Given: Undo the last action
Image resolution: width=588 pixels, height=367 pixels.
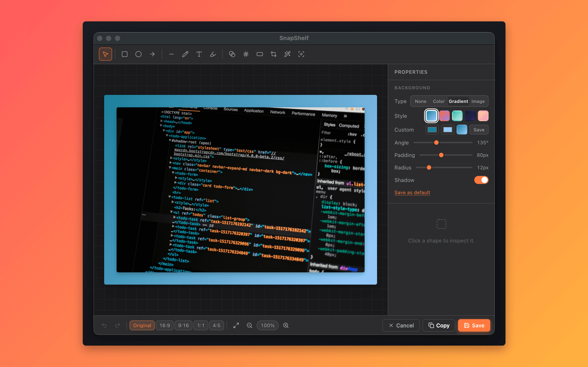Looking at the screenshot, I should click(x=104, y=325).
